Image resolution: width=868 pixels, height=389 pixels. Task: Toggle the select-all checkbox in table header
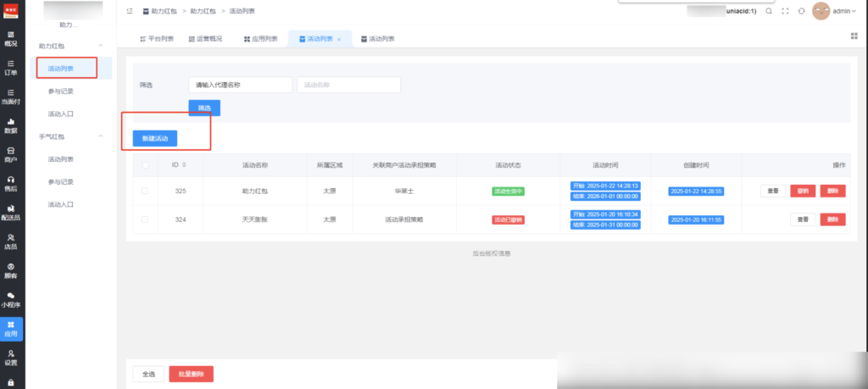coord(144,164)
